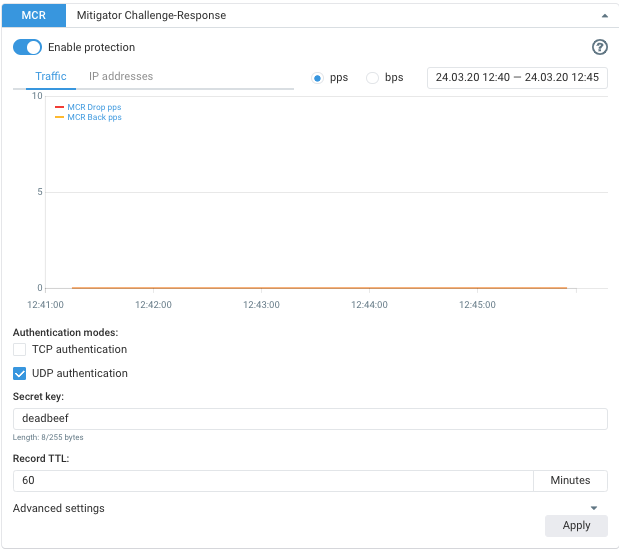This screenshot has height=551, width=623.
Task: Open the date range picker field
Action: (517, 78)
